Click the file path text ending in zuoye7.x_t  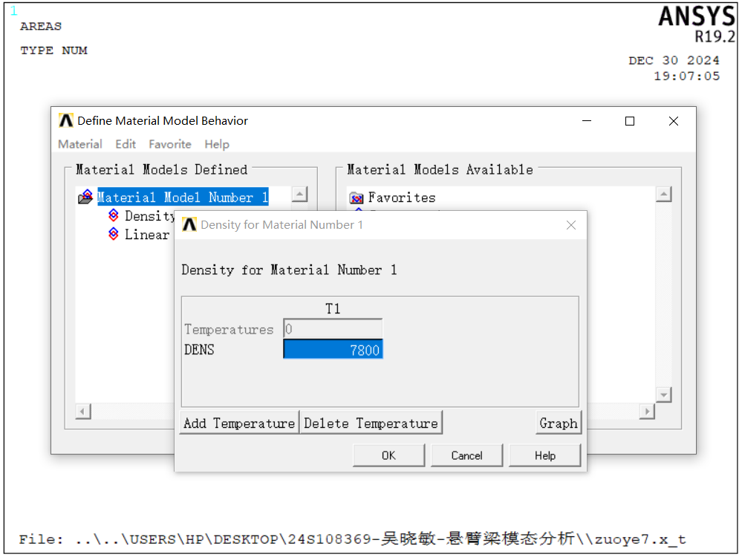(353, 538)
